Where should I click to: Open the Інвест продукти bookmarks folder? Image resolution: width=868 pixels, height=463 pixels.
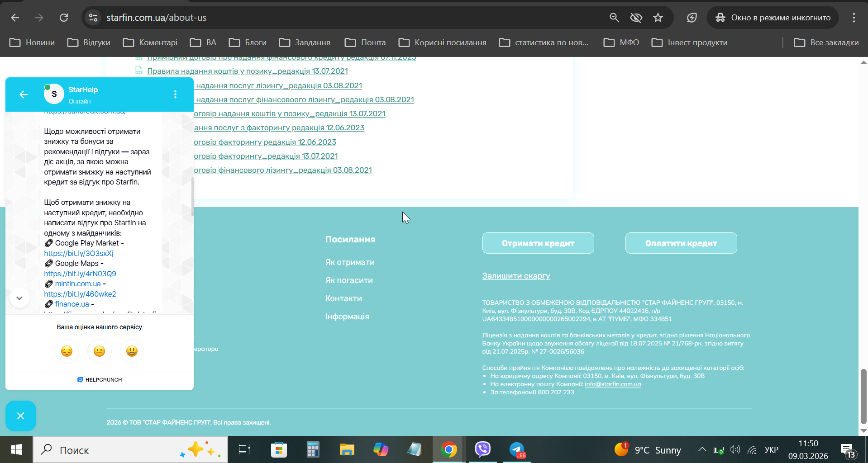(690, 43)
